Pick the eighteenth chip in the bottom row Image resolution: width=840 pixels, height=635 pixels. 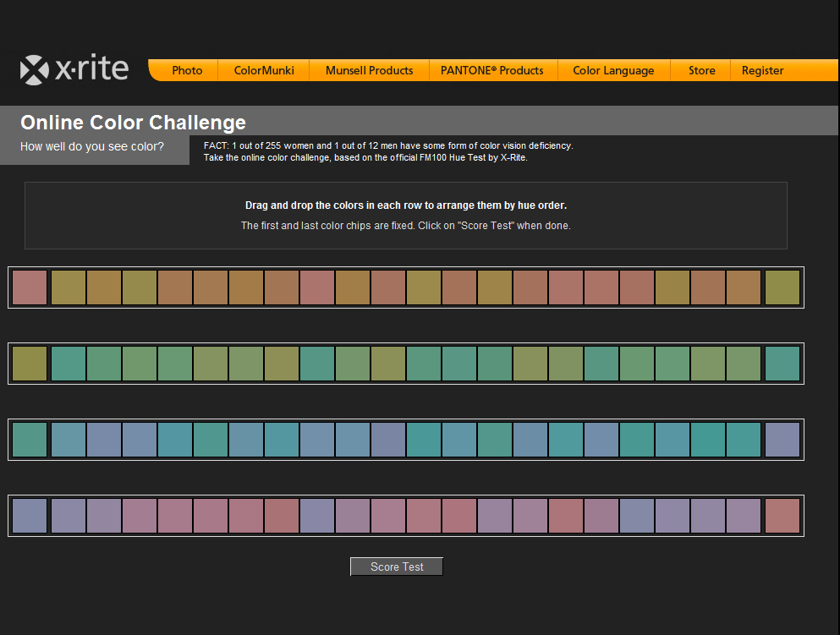click(637, 516)
